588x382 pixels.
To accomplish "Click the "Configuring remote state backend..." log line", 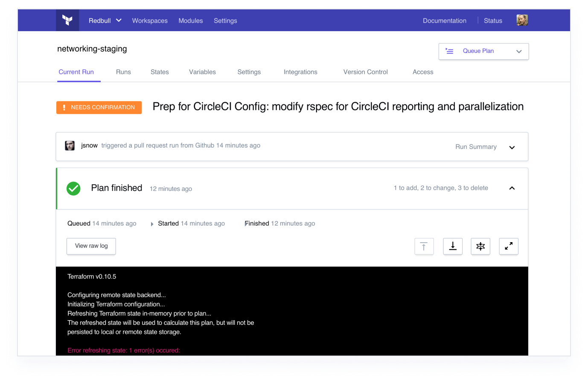I will (x=116, y=295).
